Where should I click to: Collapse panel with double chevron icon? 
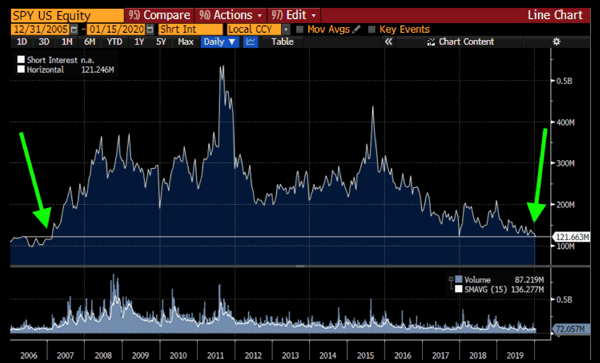coord(388,42)
